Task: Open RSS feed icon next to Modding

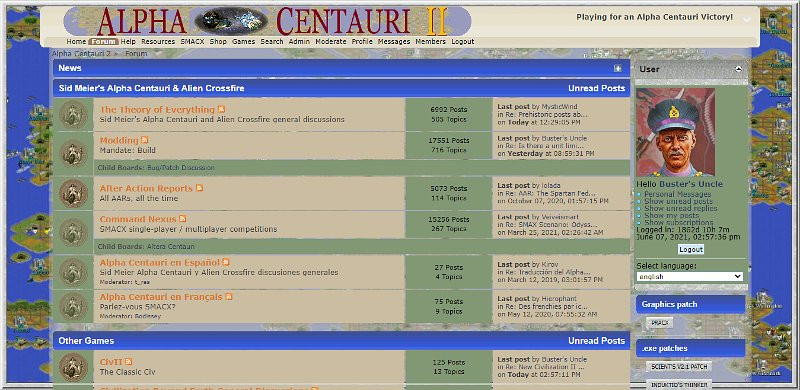Action: 145,140
